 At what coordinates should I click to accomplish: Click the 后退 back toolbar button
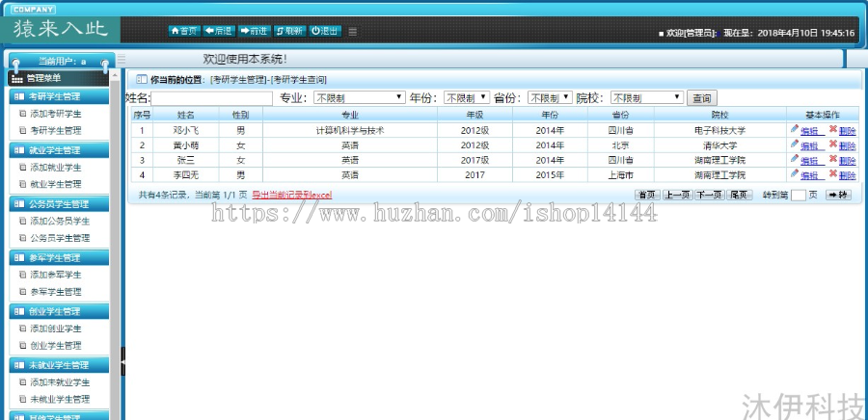[219, 31]
